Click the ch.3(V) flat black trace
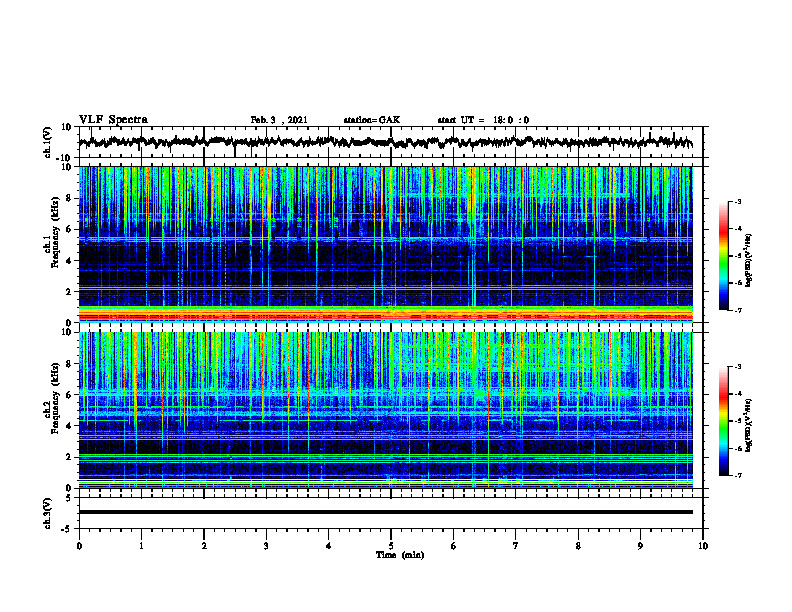This screenshot has height=612, width=792. [x=386, y=512]
